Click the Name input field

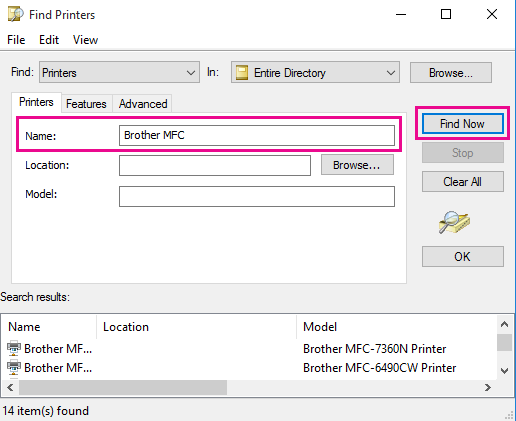pyautogui.click(x=257, y=135)
